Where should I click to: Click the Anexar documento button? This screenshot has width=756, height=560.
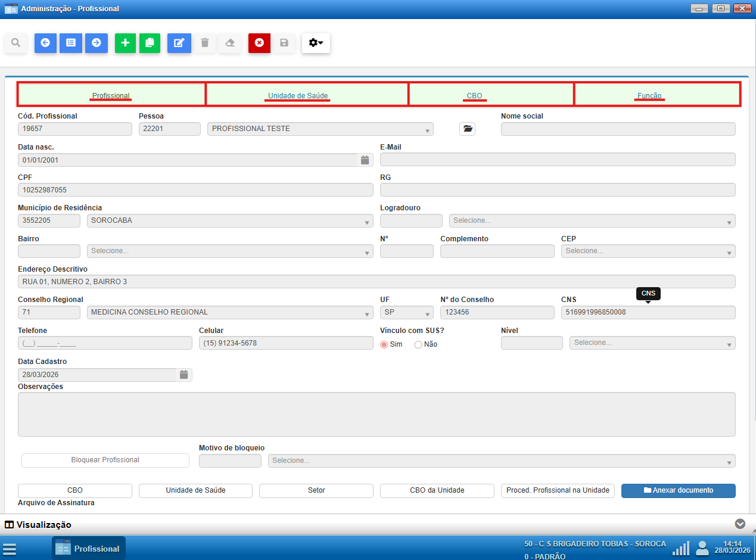point(678,490)
